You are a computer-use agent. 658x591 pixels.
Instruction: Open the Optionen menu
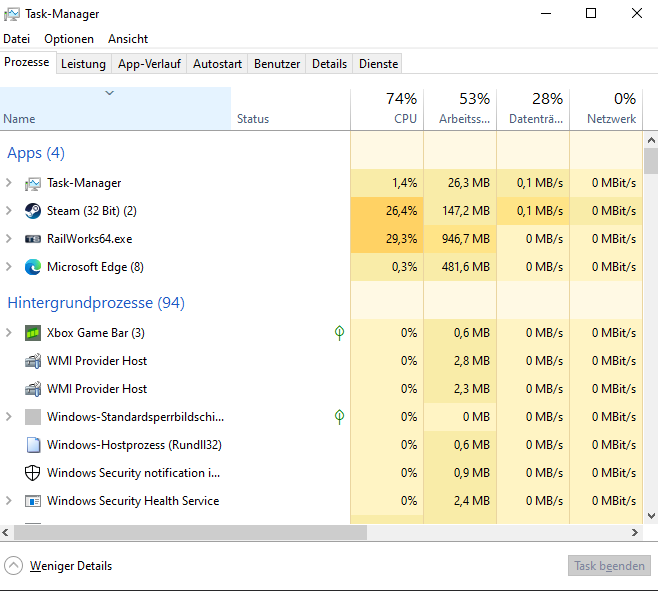point(69,39)
